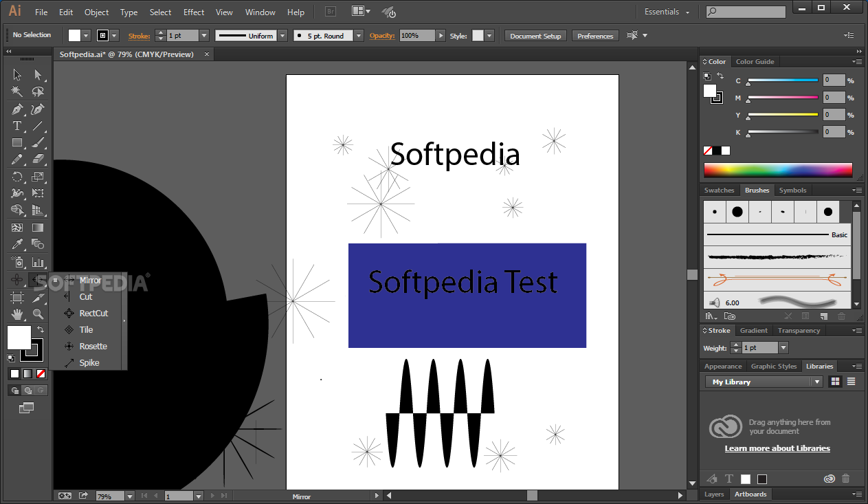The image size is (868, 504).
Task: Click Change Screen Mode button
Action: [x=27, y=408]
